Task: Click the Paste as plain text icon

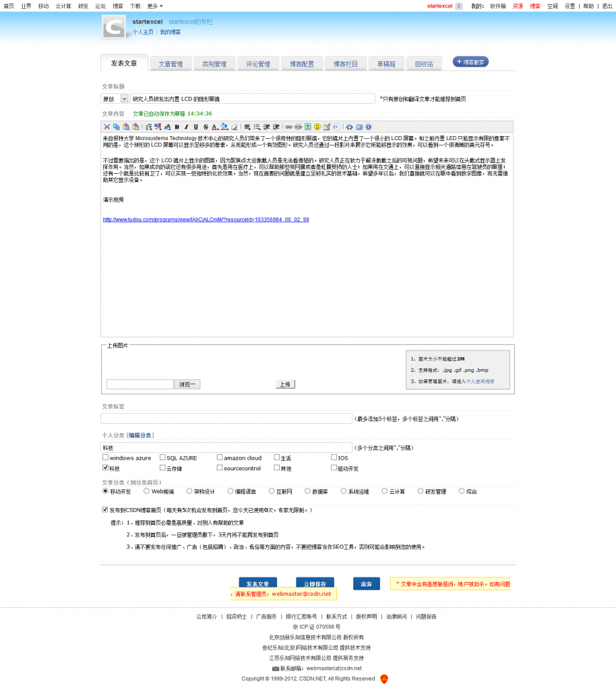Action: tap(135, 127)
